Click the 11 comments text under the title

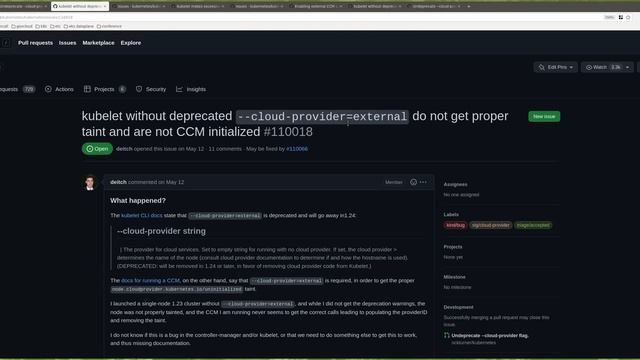[225, 149]
